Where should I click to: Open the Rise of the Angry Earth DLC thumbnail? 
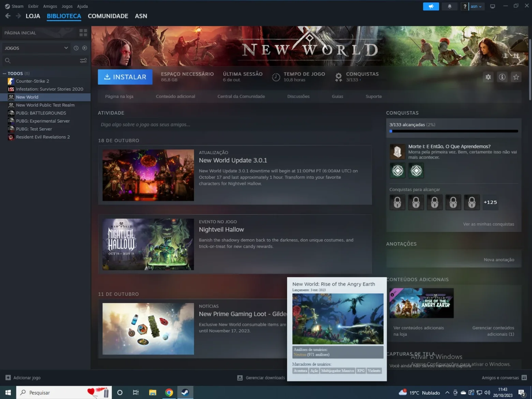click(422, 303)
